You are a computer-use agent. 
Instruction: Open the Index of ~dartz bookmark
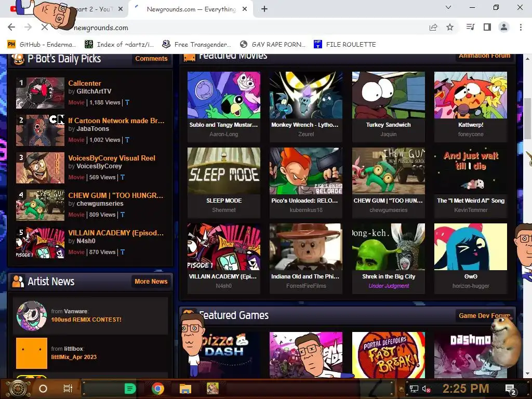coord(119,45)
